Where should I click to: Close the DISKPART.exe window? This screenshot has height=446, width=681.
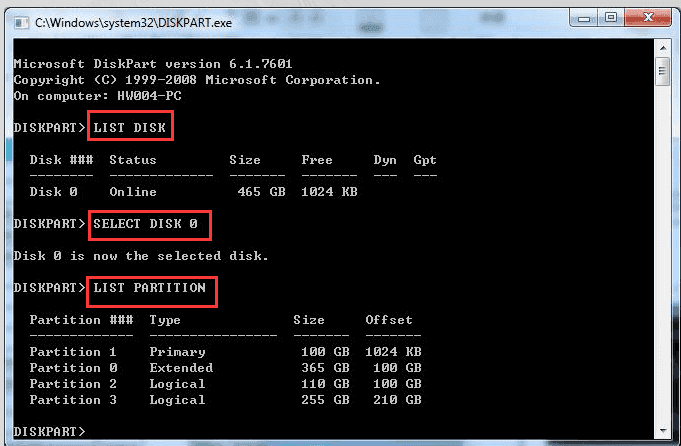tap(648, 18)
